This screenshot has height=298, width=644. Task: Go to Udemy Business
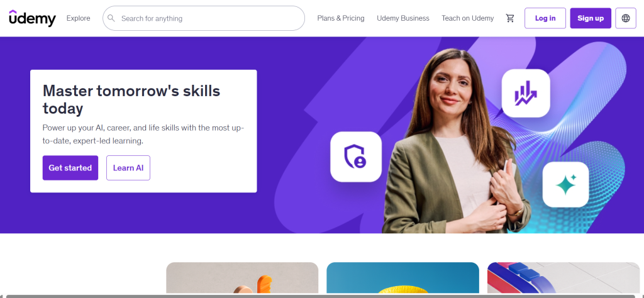click(403, 18)
